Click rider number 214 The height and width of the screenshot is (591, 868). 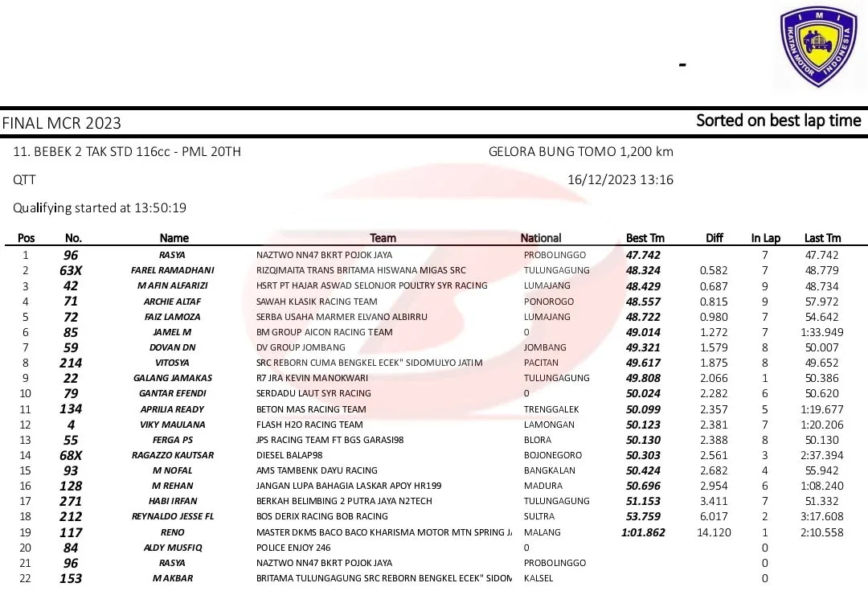(71, 363)
